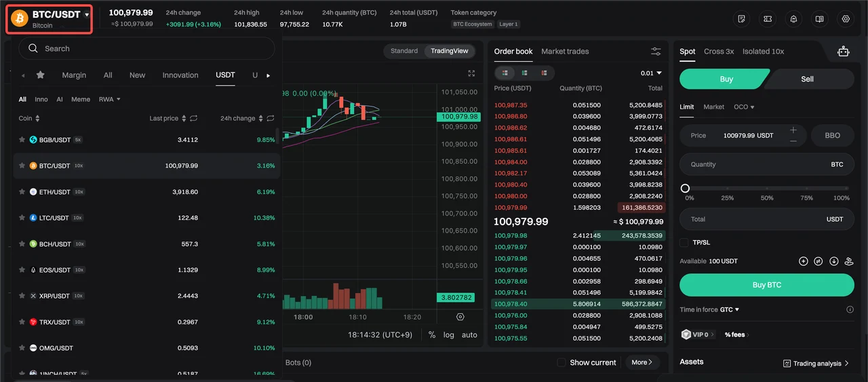The image size is (868, 382).
Task: Click the hand-coin icon beside Available
Action: [849, 261]
